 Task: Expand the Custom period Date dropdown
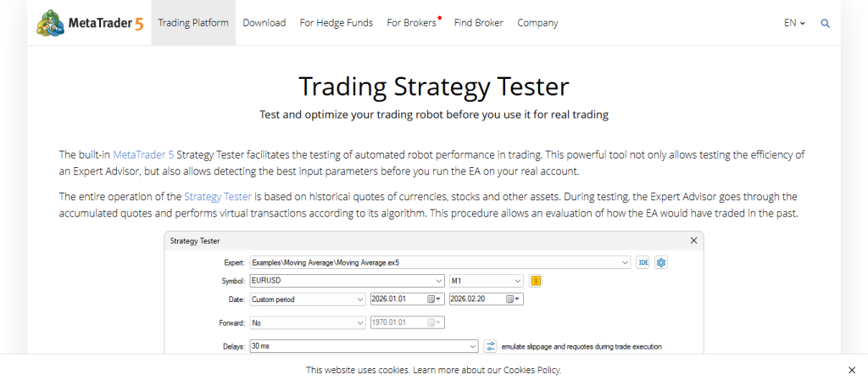(360, 299)
